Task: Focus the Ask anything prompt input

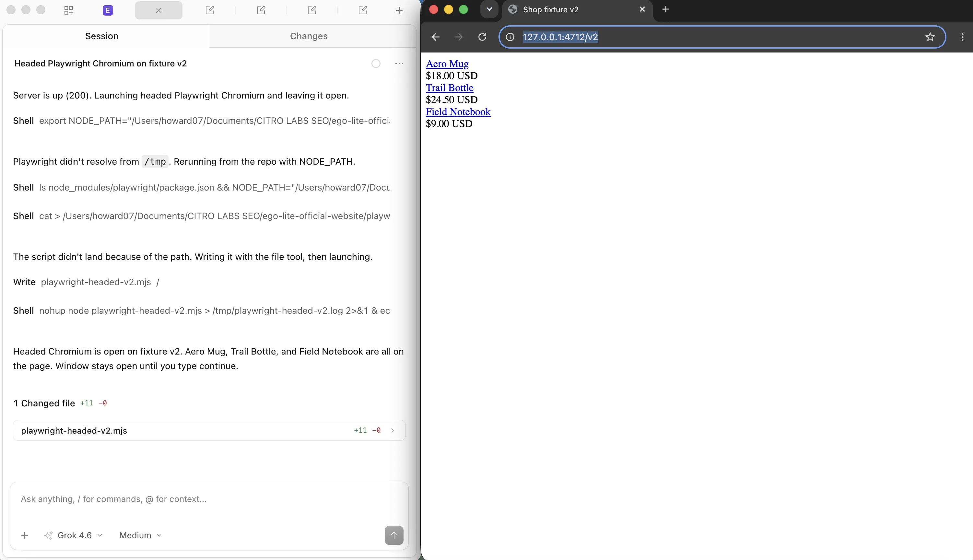Action: pos(209,499)
